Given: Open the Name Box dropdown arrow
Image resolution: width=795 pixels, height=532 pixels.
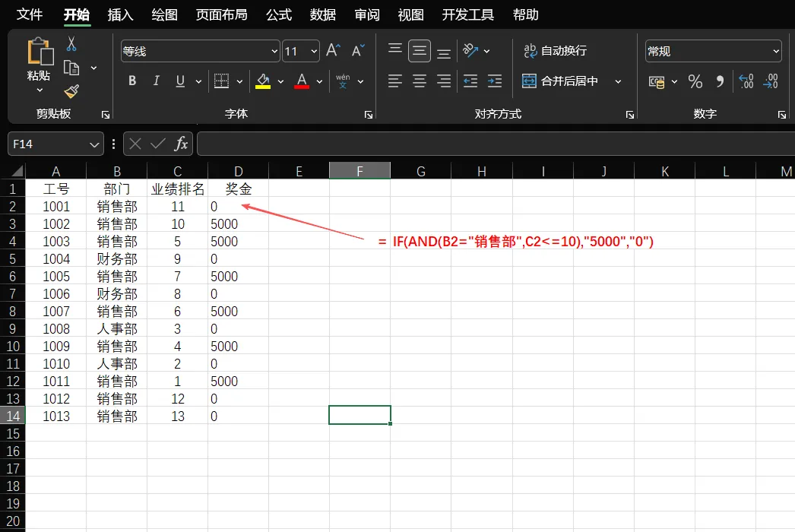Looking at the screenshot, I should tap(93, 144).
